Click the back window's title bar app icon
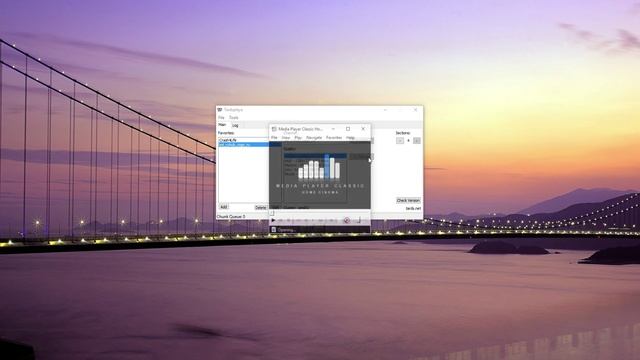 (220, 110)
